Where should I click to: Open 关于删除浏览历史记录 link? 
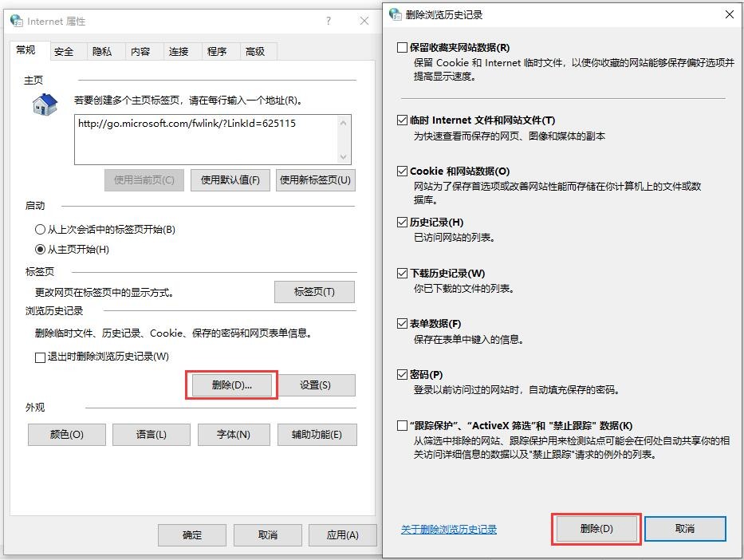tap(448, 528)
